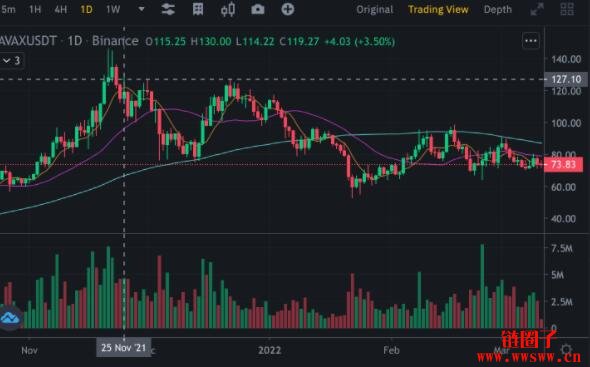Take a chart snapshot with camera icon
Image resolution: width=590 pixels, height=367 pixels.
tap(258, 9)
